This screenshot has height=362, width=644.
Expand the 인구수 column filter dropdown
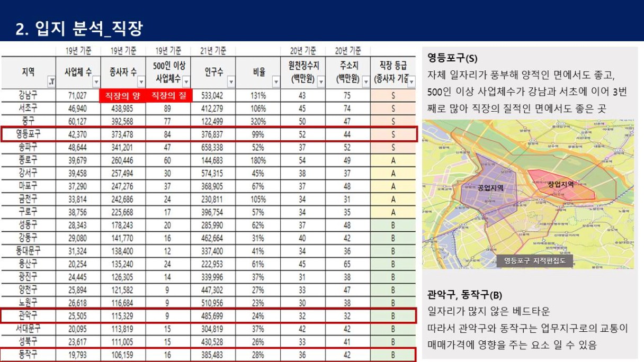coord(230,82)
